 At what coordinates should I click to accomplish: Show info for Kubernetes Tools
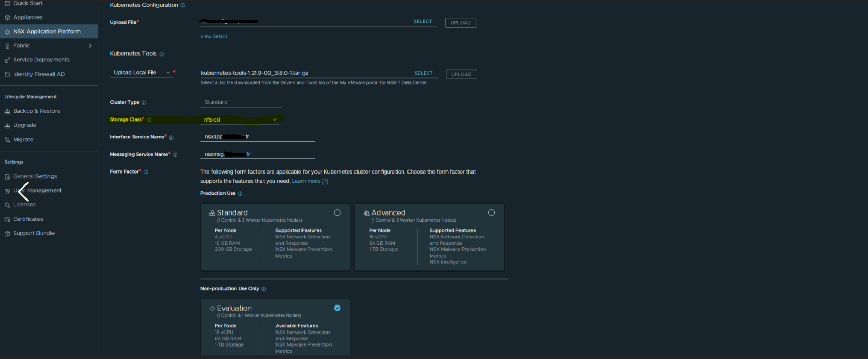(x=162, y=54)
